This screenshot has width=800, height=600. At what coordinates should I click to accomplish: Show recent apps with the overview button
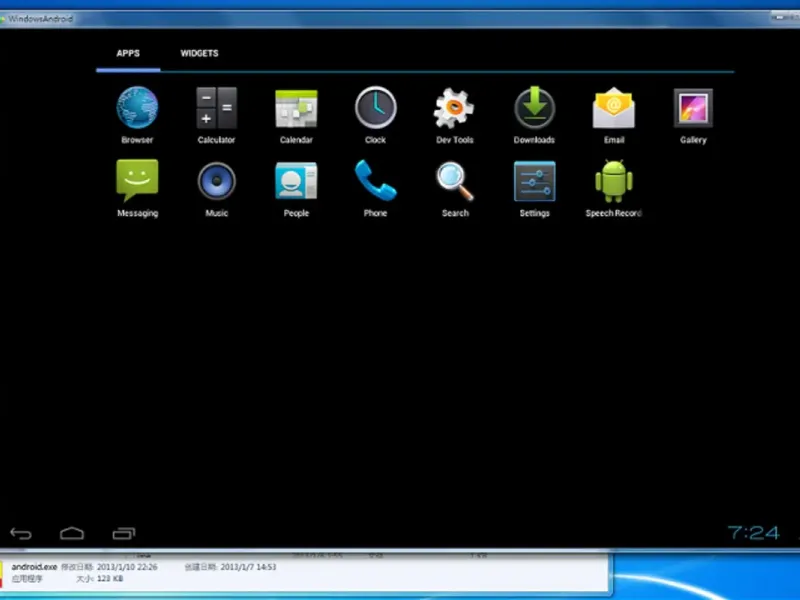tap(124, 534)
